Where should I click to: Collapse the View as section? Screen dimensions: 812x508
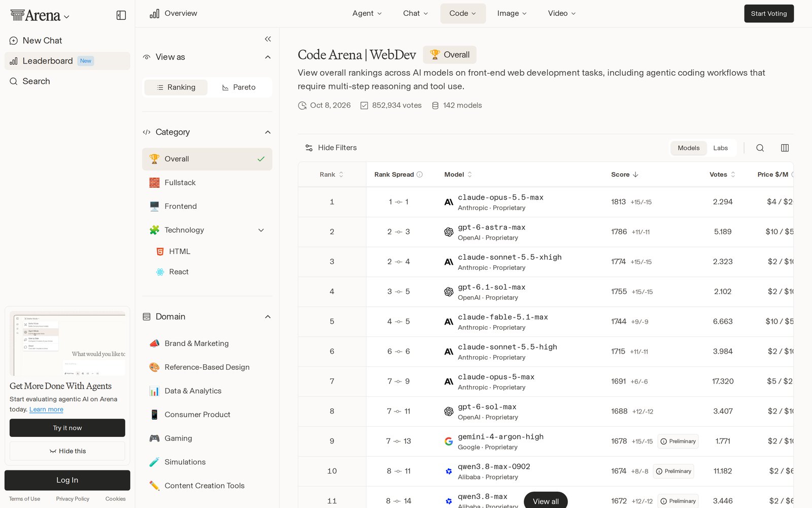click(x=267, y=57)
